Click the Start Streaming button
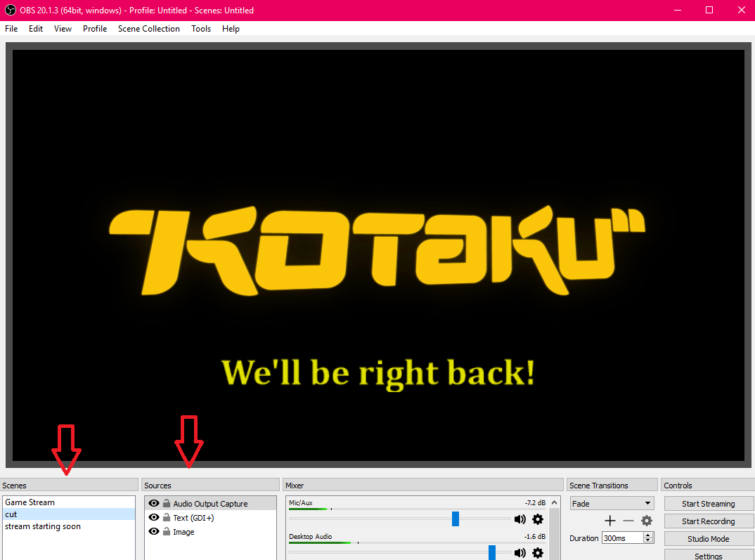The height and width of the screenshot is (560, 755). coord(708,504)
